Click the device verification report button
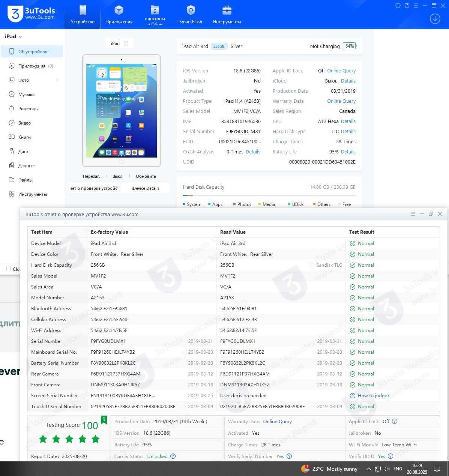This screenshot has width=449, height=476. click(94, 188)
